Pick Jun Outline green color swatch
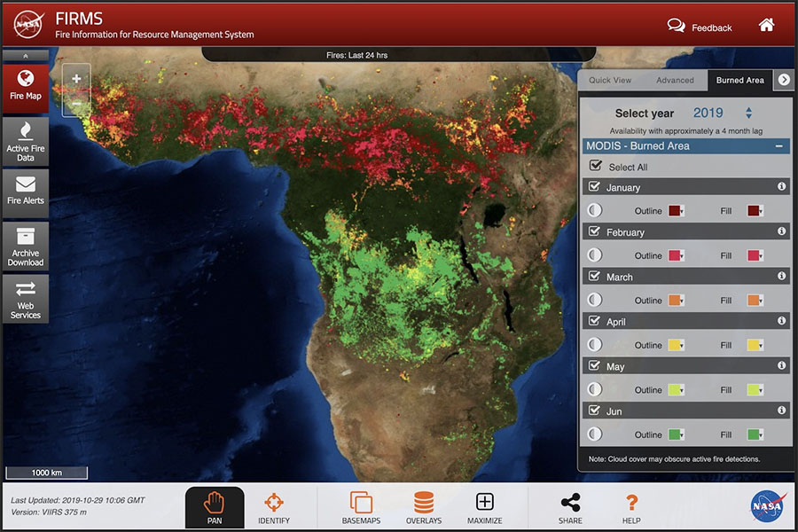 pyautogui.click(x=676, y=434)
